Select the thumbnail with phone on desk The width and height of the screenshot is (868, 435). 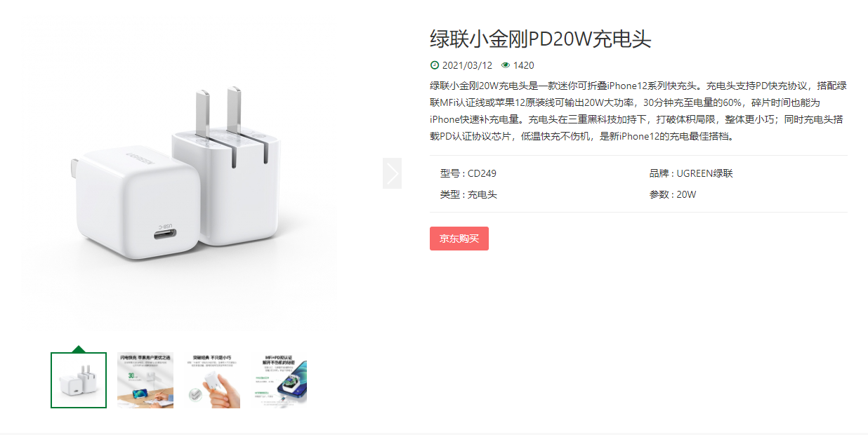tap(145, 380)
